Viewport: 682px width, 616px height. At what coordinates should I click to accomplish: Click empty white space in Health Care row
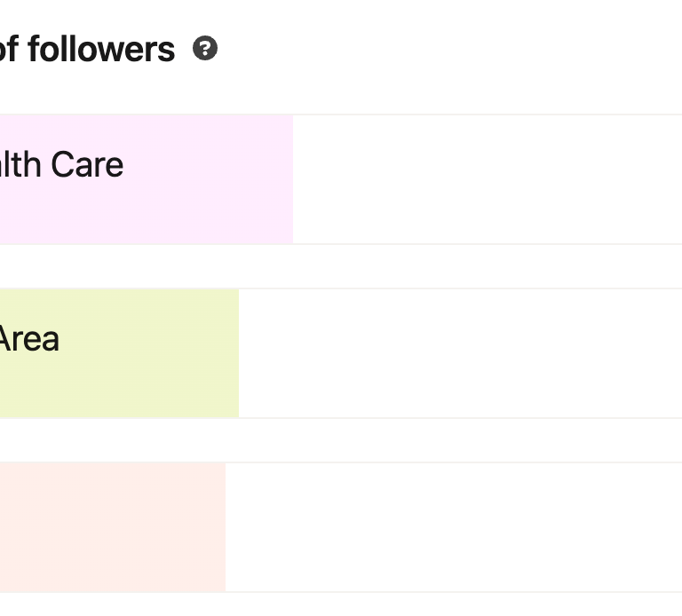[x=487, y=178]
